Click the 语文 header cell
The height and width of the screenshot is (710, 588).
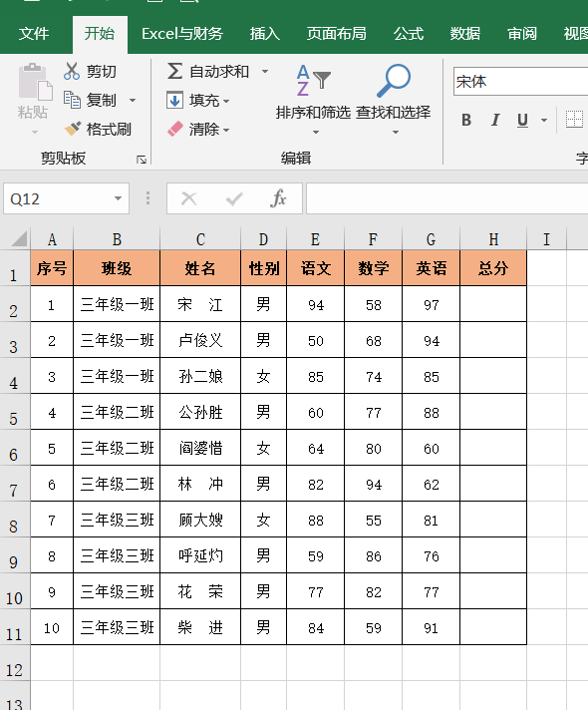[316, 268]
